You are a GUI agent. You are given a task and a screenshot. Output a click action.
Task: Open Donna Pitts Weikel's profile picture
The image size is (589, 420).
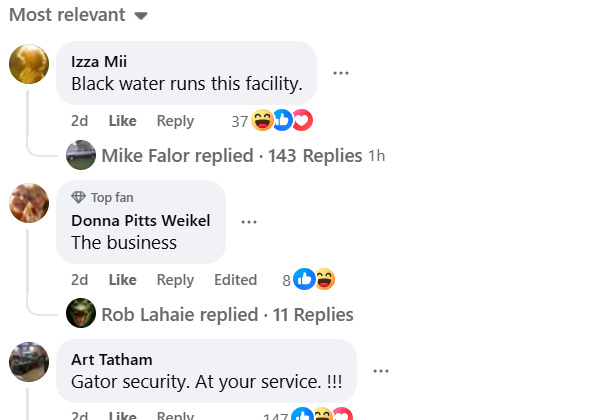click(29, 203)
